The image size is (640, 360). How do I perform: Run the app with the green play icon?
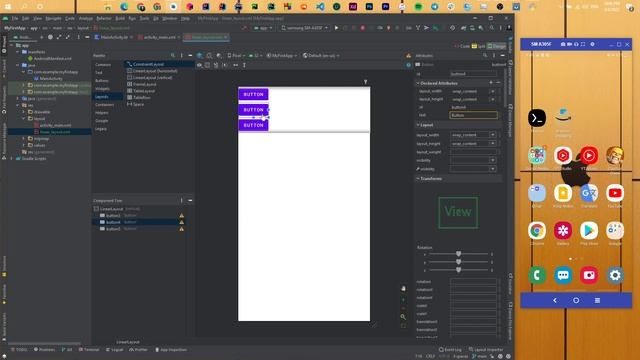click(x=336, y=28)
